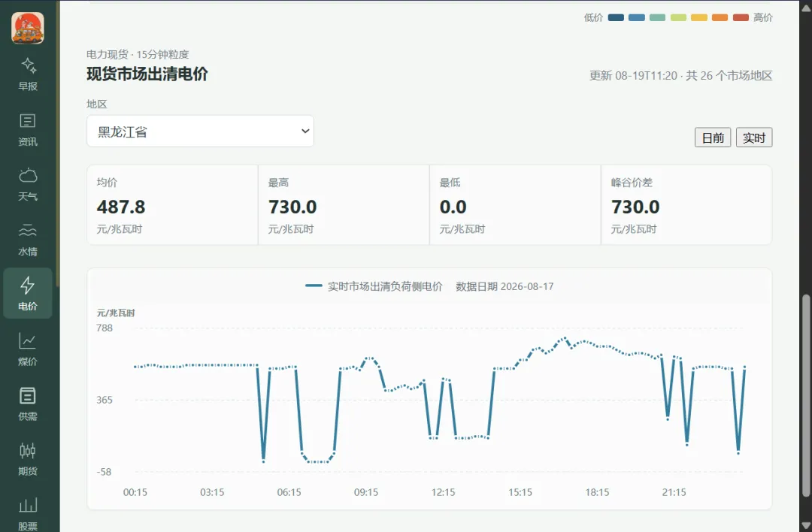Toggle the 实时市场出清负荷侧电价 chart legend series

click(x=374, y=286)
